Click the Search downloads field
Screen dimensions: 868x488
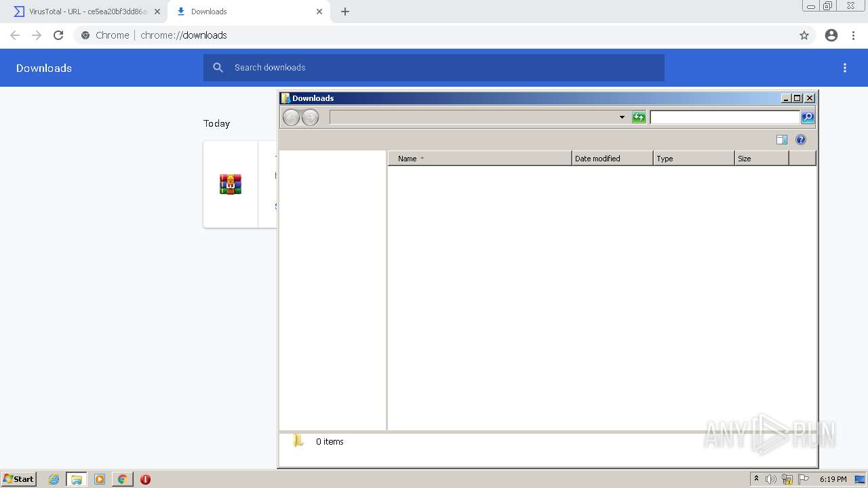click(434, 68)
